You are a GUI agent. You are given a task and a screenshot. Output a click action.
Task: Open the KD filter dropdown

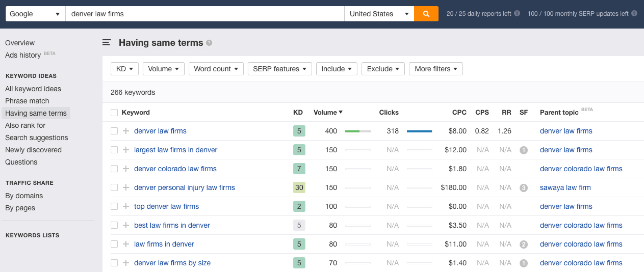tap(124, 69)
